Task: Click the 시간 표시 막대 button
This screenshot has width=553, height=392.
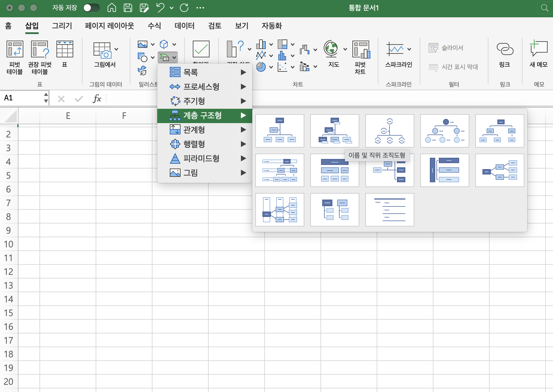Action: [x=453, y=67]
